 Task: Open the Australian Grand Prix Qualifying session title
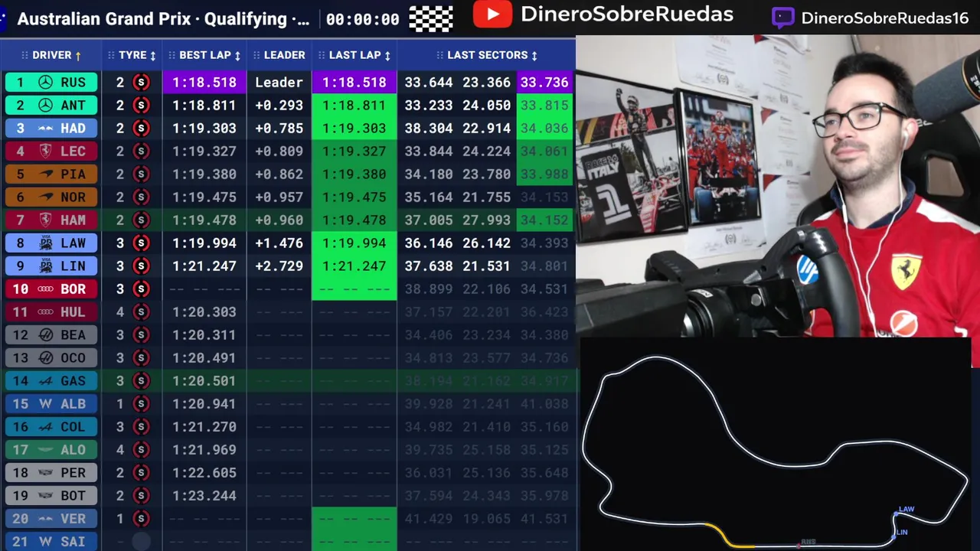163,19
